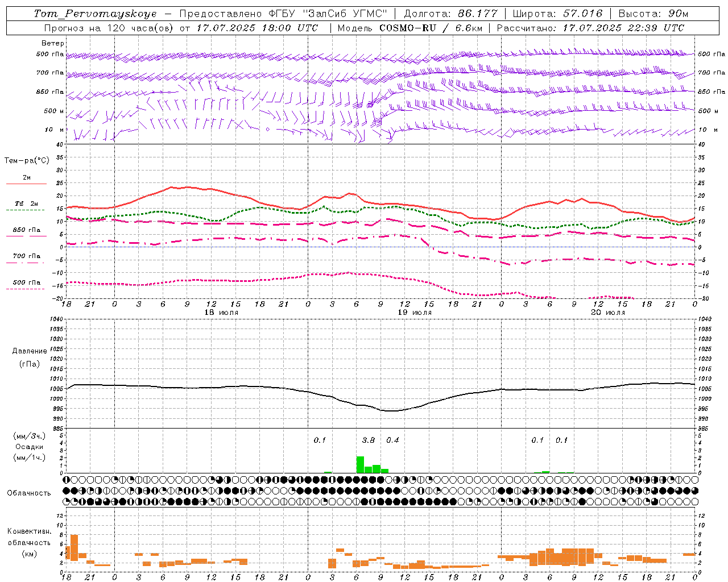This screenshot has height=582, width=728.
Task: Click the "500 гПа" temperature legend entry
Action: pos(27,282)
